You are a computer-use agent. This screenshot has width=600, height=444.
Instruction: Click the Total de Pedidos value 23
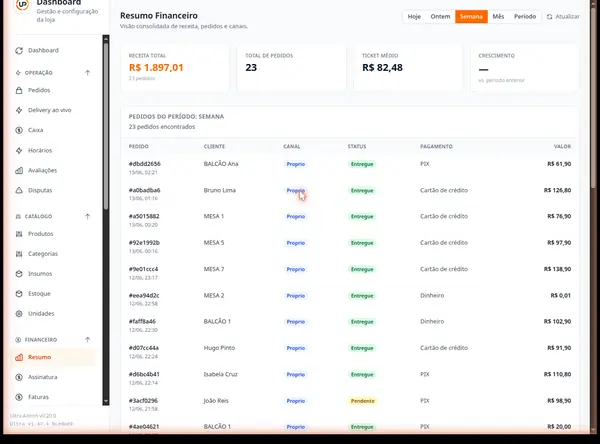coord(251,68)
